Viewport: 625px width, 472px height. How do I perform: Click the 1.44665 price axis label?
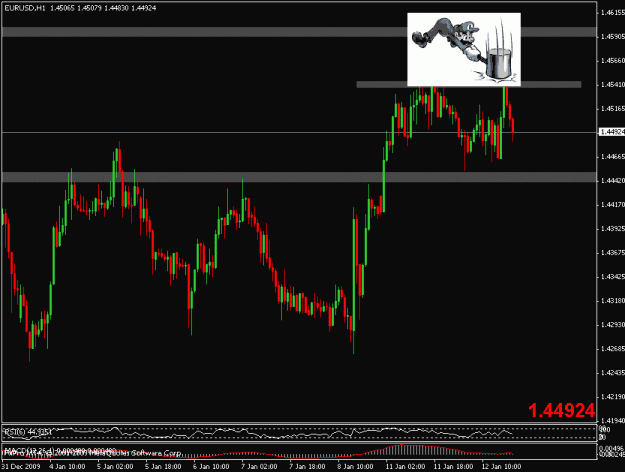[613, 157]
